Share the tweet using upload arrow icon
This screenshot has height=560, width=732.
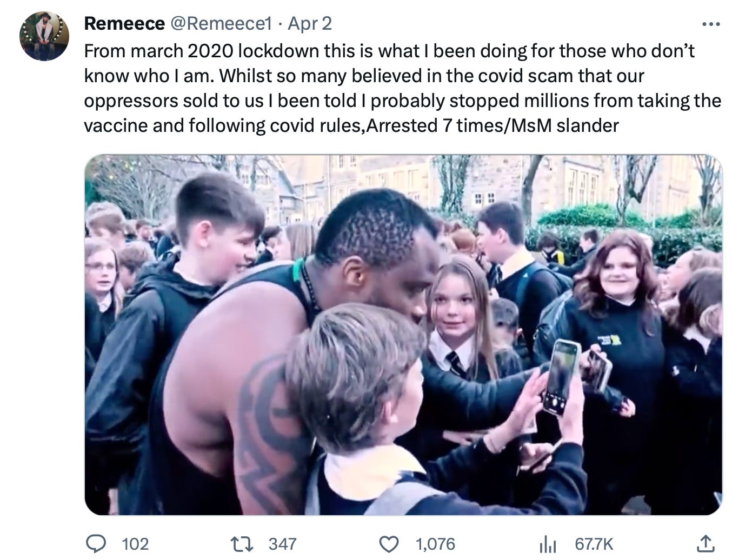coord(704,543)
